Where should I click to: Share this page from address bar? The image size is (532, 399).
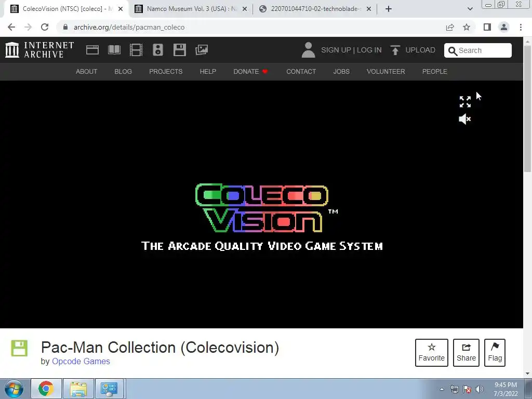coord(450,27)
